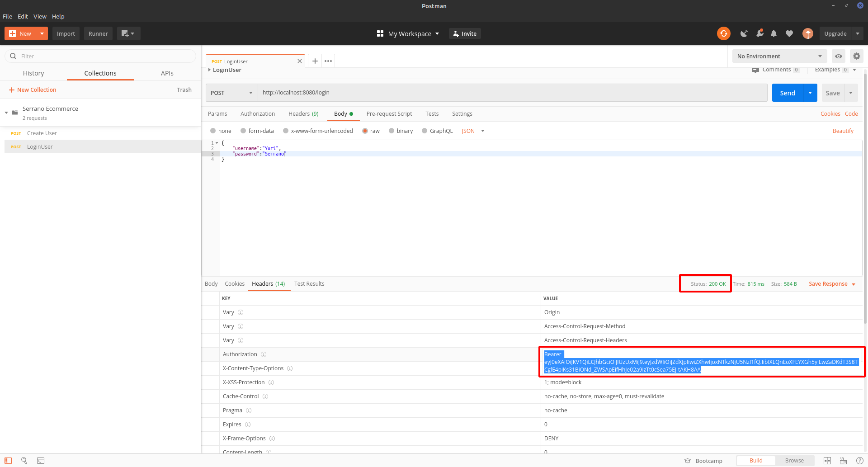This screenshot has width=868, height=467.
Task: Click the sync status icon
Action: (724, 33)
